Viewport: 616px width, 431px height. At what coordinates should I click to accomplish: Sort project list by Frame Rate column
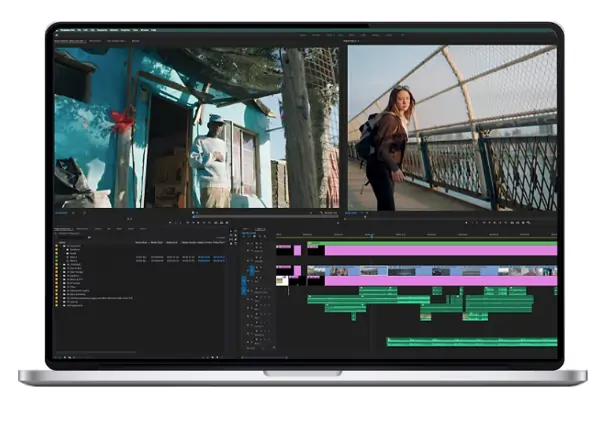pyautogui.click(x=141, y=242)
